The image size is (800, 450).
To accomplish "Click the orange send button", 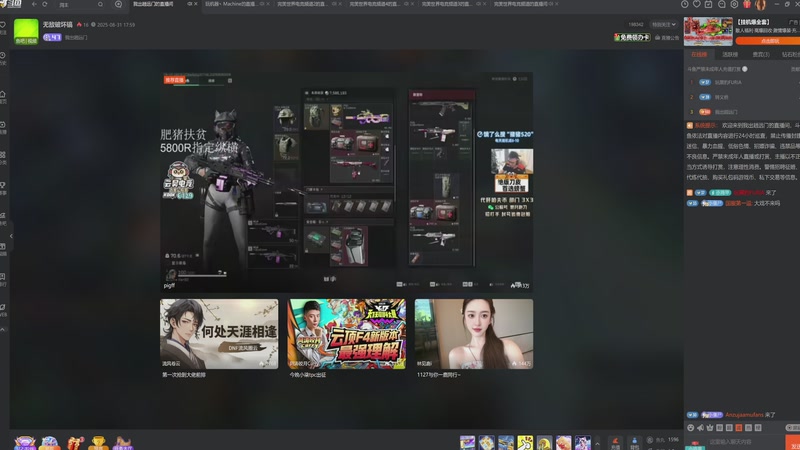I will [792, 443].
